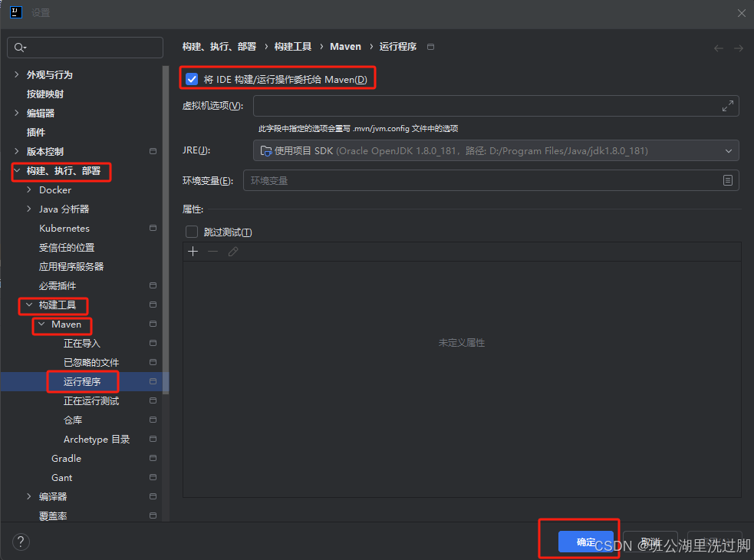Viewport: 754px width, 560px height.
Task: Click the pencil edit property icon
Action: (x=233, y=251)
